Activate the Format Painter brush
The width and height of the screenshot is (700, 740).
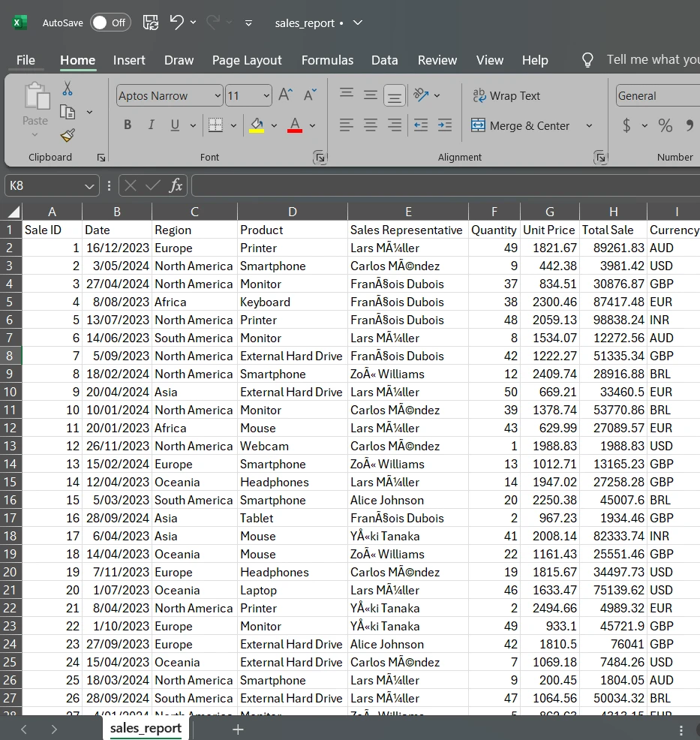pyautogui.click(x=68, y=135)
